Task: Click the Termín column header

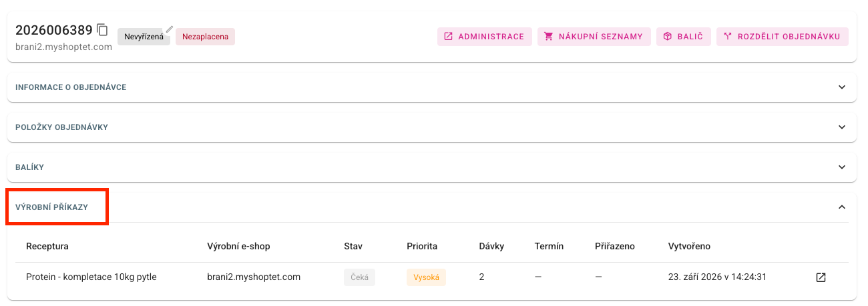Action: click(549, 246)
